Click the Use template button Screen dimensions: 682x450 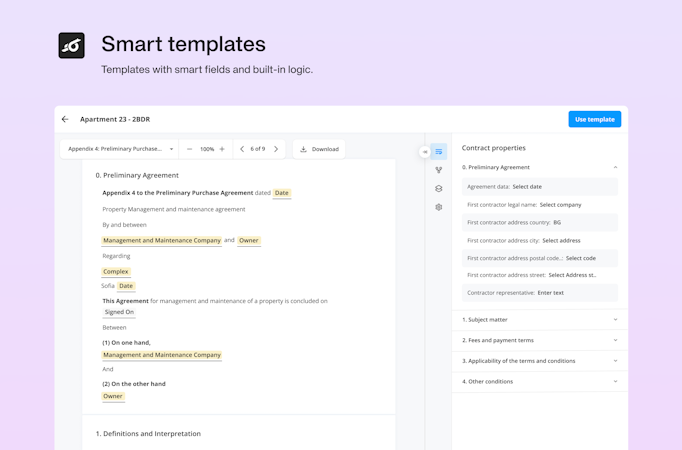(594, 119)
